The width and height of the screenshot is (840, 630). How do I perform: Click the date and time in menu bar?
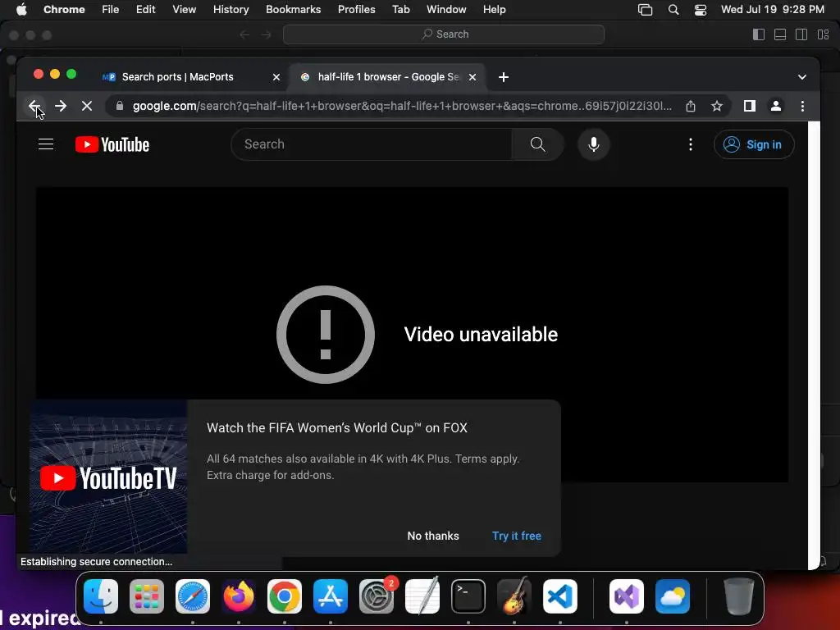pyautogui.click(x=773, y=10)
